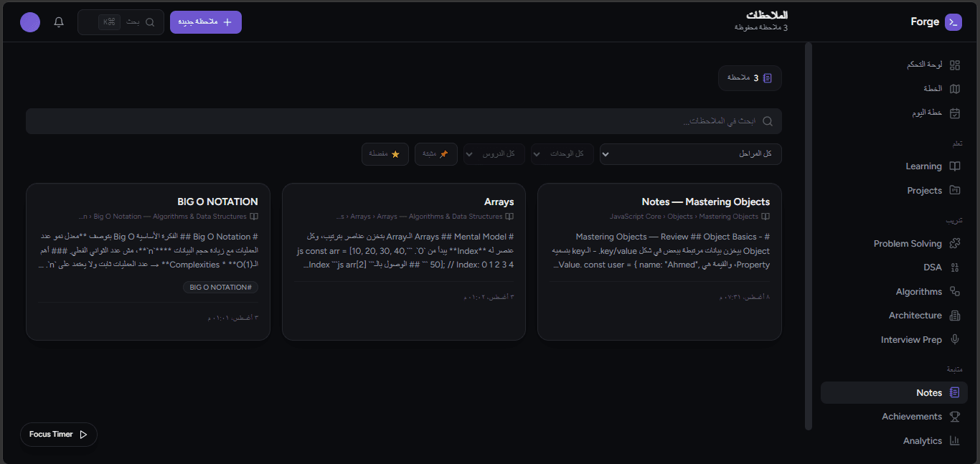Select Notes in sidebar
Screen dimensions: 980x464
894,392
